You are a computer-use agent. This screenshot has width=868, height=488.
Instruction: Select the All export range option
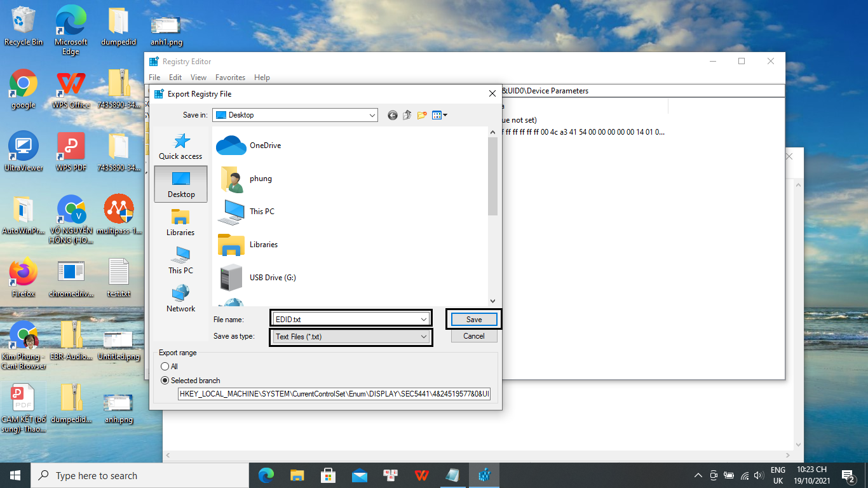pyautogui.click(x=165, y=367)
